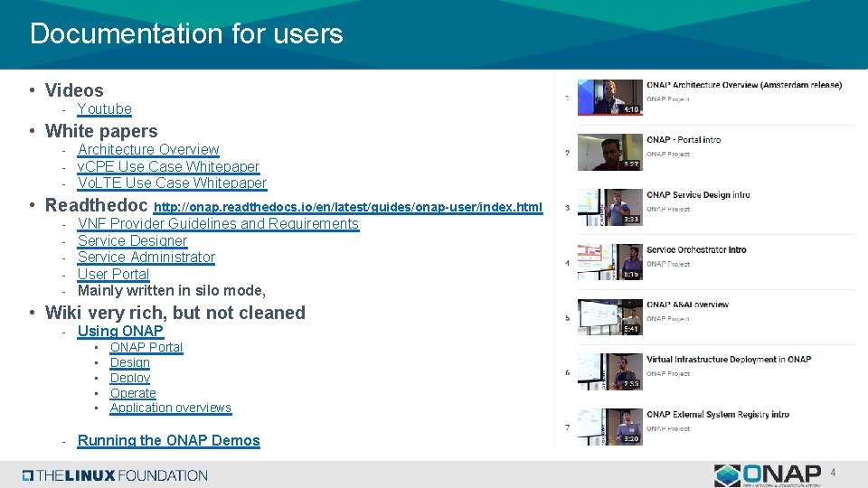Open the Using ONAP wiki link
868x488 pixels.
click(120, 331)
